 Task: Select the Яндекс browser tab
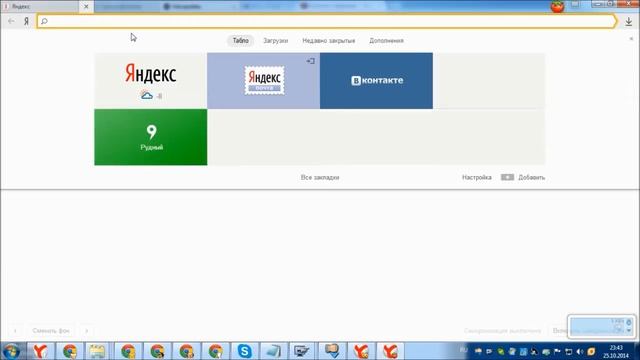pos(40,7)
